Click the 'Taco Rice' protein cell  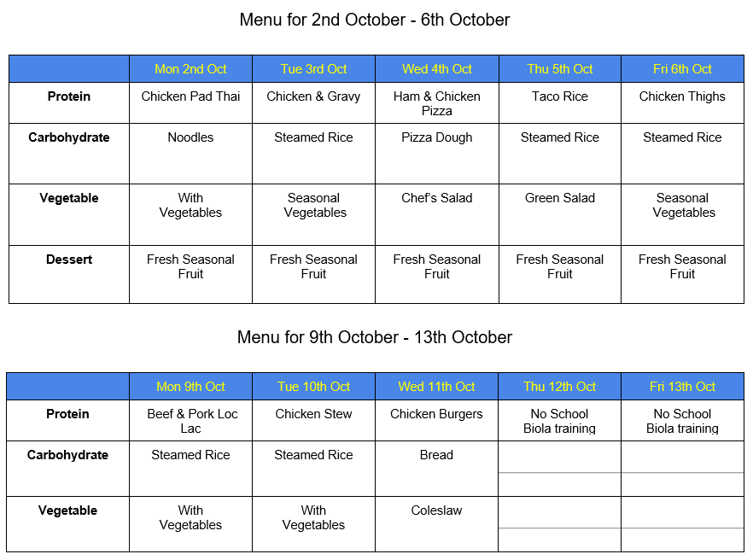[x=560, y=96]
